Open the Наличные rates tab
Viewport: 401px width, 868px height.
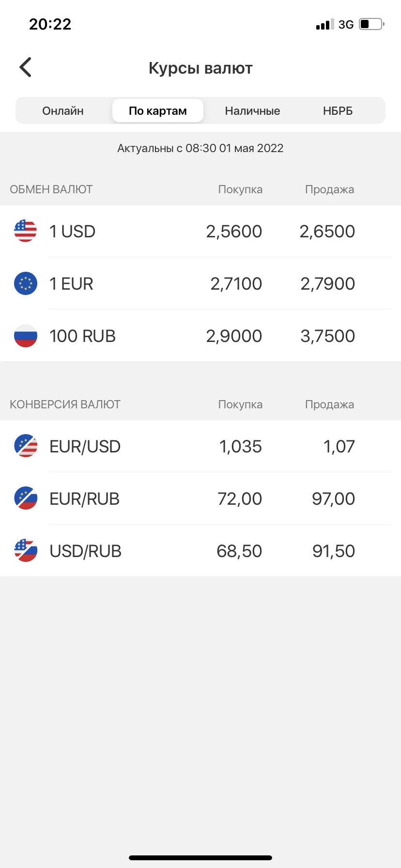[252, 111]
